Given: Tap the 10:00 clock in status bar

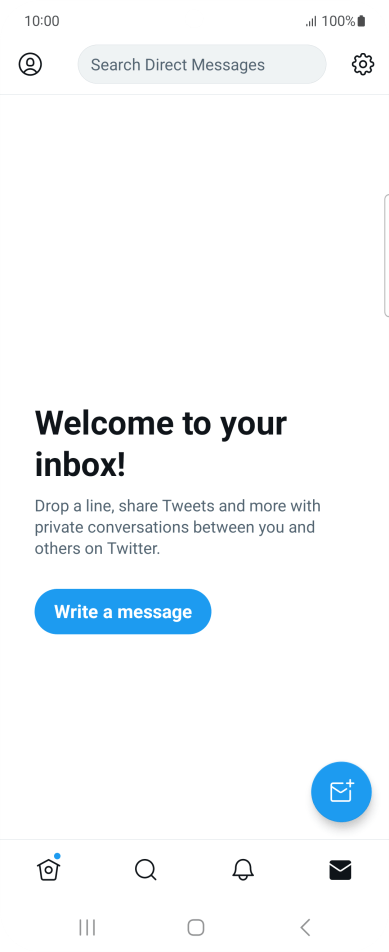Looking at the screenshot, I should pos(42,21).
